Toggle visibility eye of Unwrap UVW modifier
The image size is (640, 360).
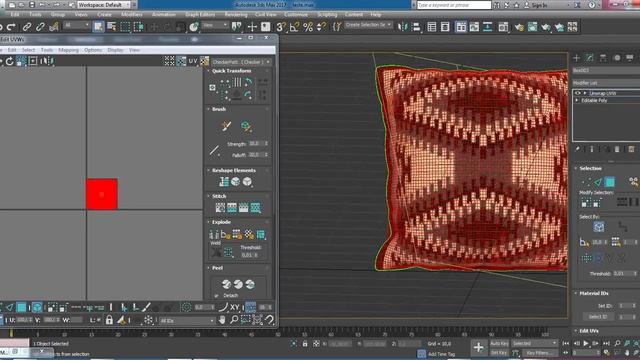pyautogui.click(x=578, y=93)
